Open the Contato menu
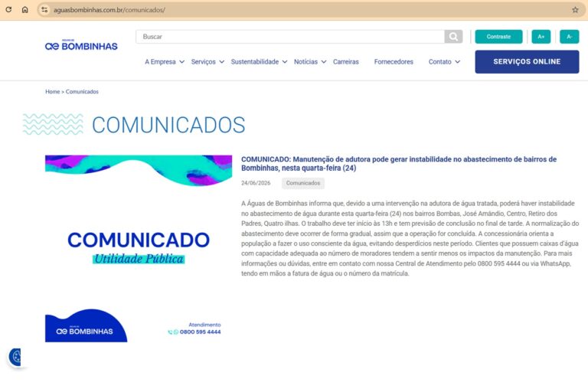 point(440,62)
